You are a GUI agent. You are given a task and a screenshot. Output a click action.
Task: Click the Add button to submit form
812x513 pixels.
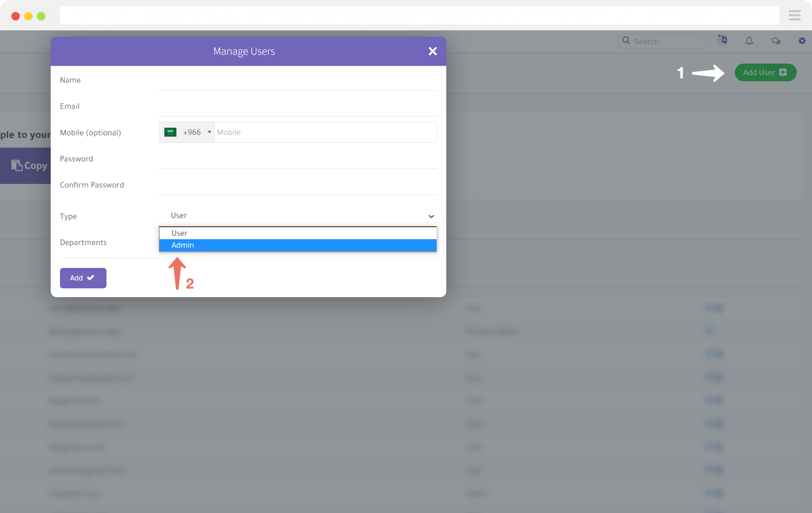coord(83,277)
